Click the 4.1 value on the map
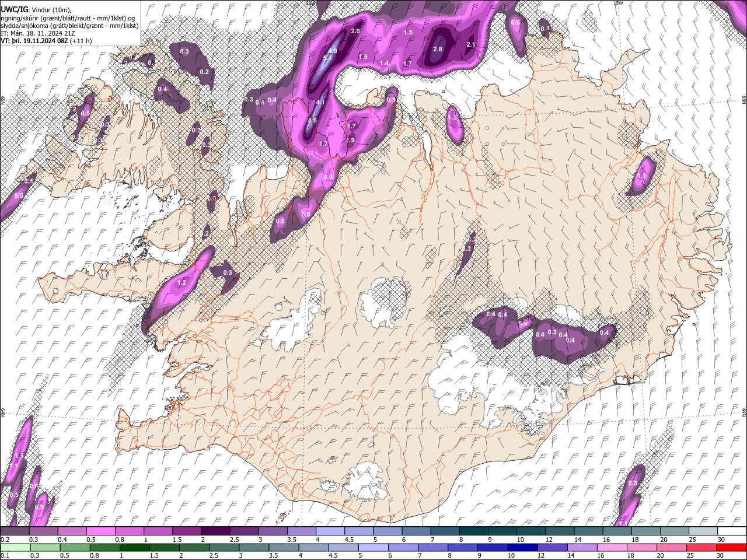Image resolution: width=747 pixels, height=560 pixels. pos(320,102)
